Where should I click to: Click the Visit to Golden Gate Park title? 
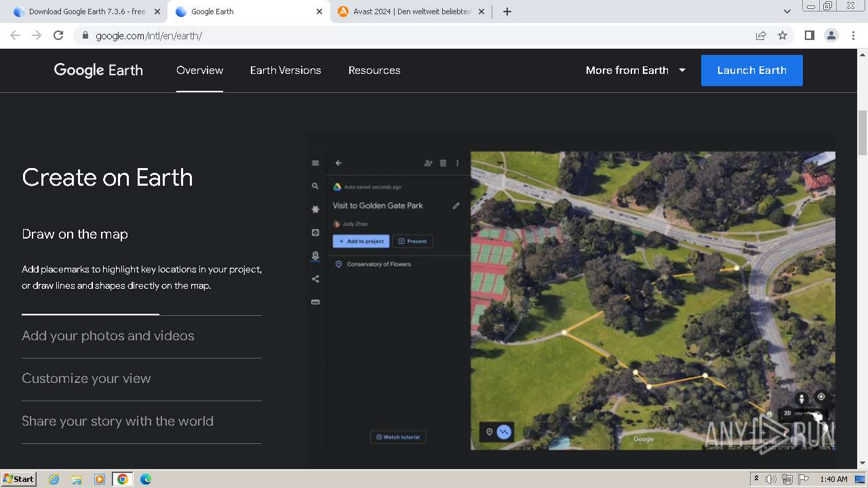pyautogui.click(x=378, y=205)
